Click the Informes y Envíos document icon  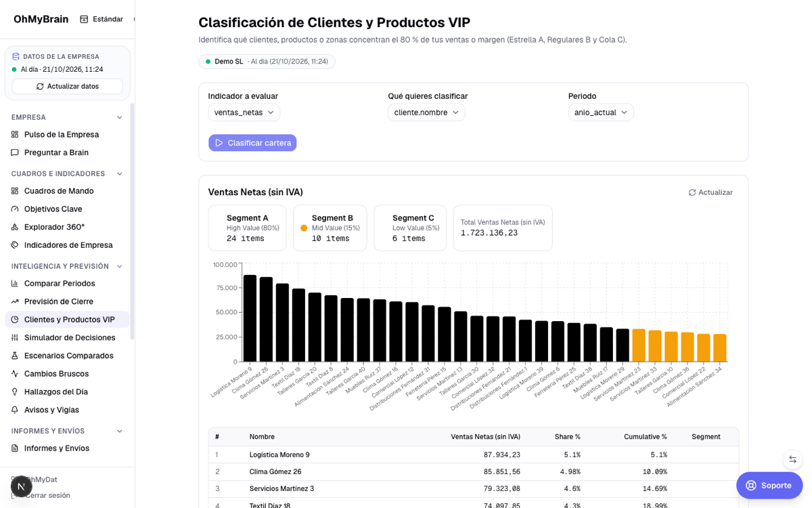tap(15, 448)
